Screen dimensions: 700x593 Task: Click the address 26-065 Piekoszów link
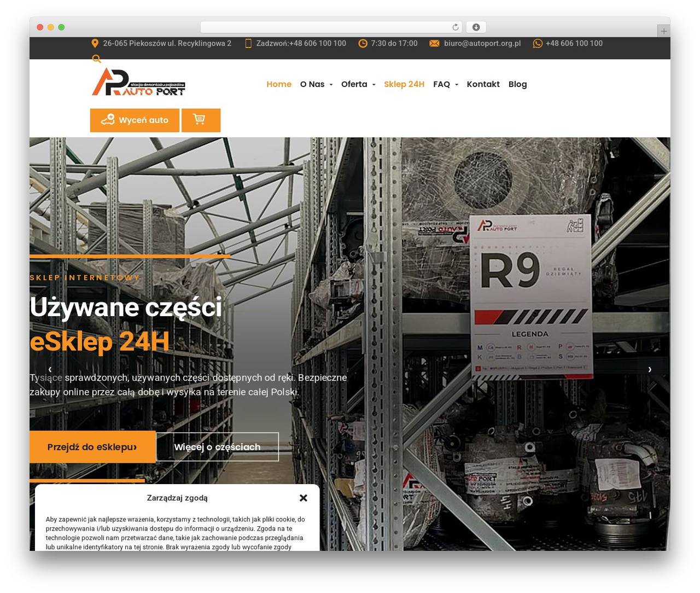pyautogui.click(x=167, y=43)
